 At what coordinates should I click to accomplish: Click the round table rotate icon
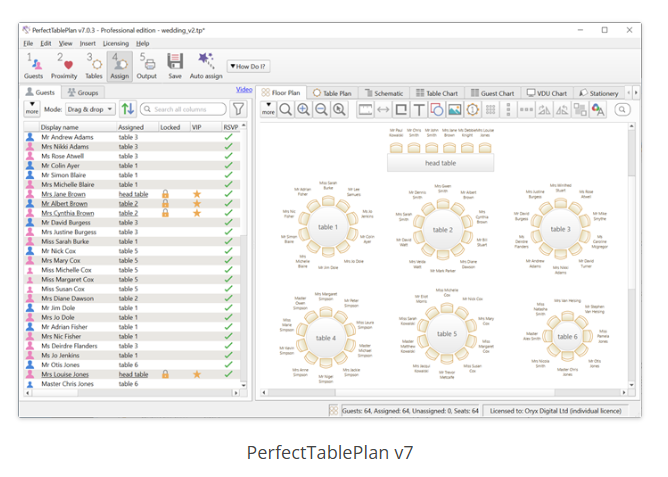coord(472,110)
